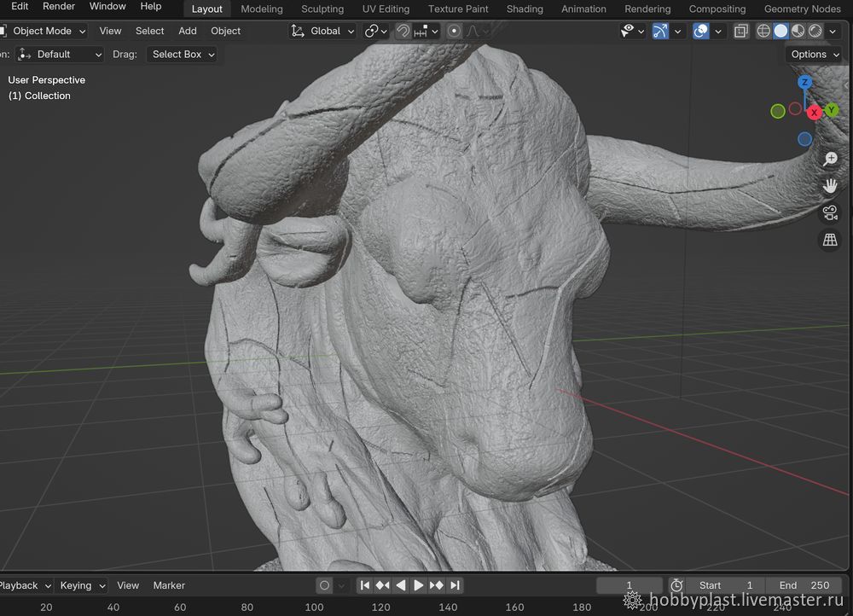
Task: Switch to the Compositing workspace tab
Action: [717, 9]
